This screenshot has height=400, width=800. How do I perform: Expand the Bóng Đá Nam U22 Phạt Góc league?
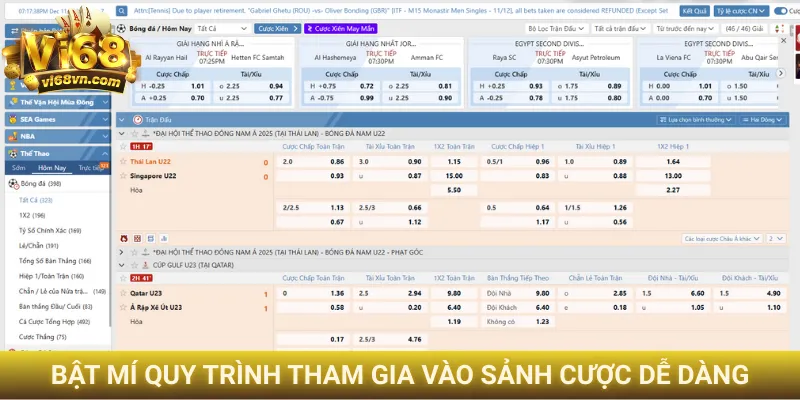click(121, 252)
